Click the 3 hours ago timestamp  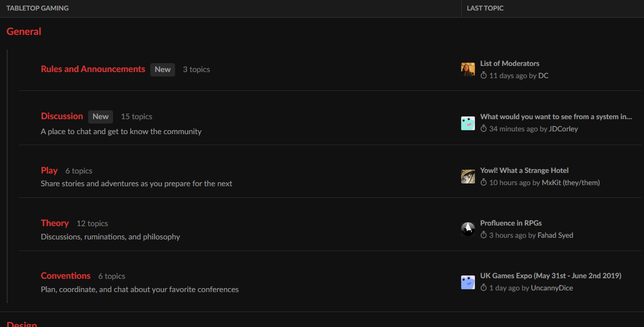508,236
